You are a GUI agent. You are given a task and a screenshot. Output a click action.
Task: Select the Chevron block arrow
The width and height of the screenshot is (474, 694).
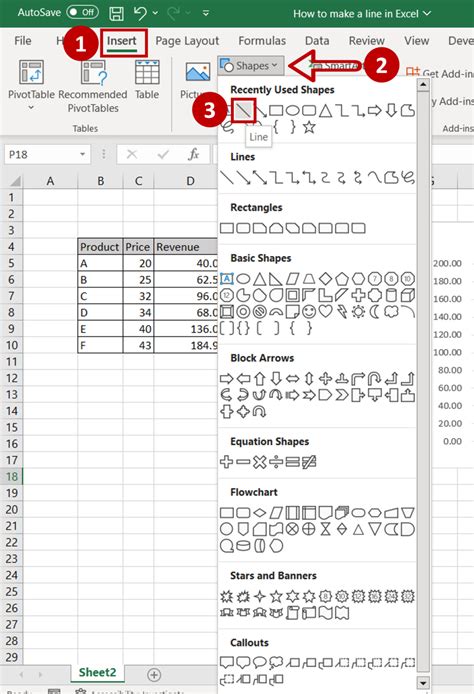coord(342,395)
